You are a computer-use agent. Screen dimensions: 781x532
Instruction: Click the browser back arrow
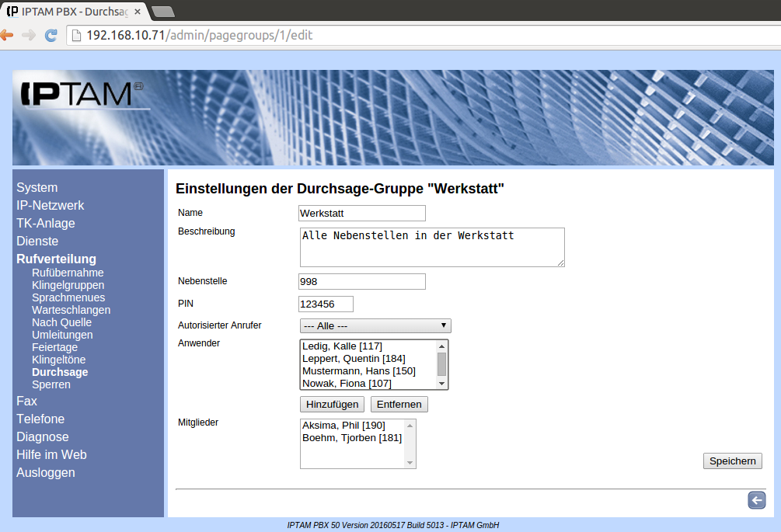[7, 35]
